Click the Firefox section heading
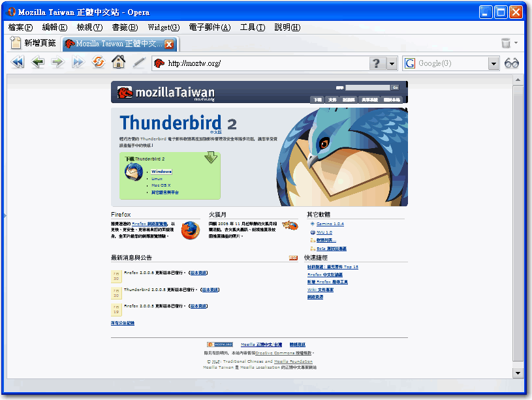Image resolution: width=532 pixels, height=400 pixels. click(x=121, y=215)
